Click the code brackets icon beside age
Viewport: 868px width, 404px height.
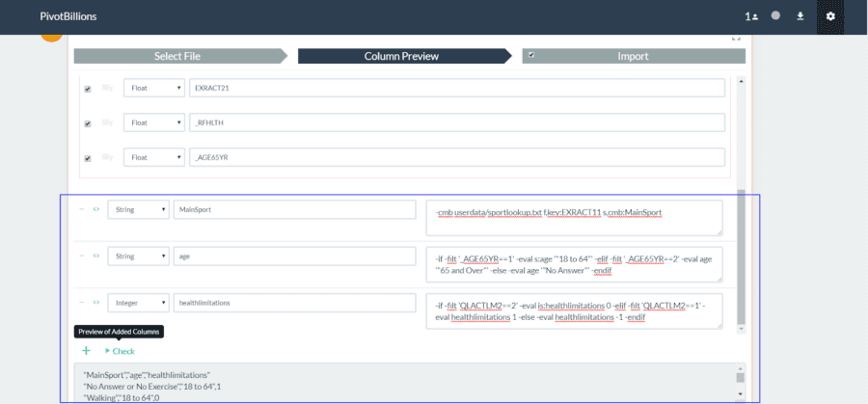[x=96, y=256]
